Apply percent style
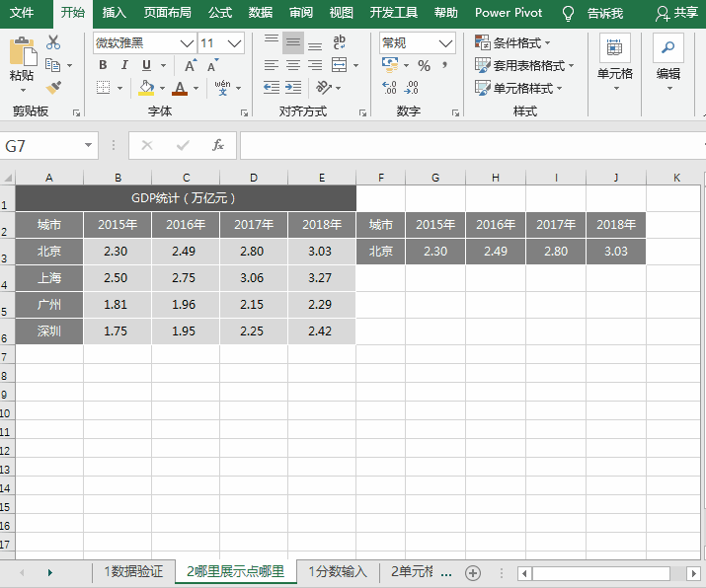The image size is (706, 588). pyautogui.click(x=425, y=66)
